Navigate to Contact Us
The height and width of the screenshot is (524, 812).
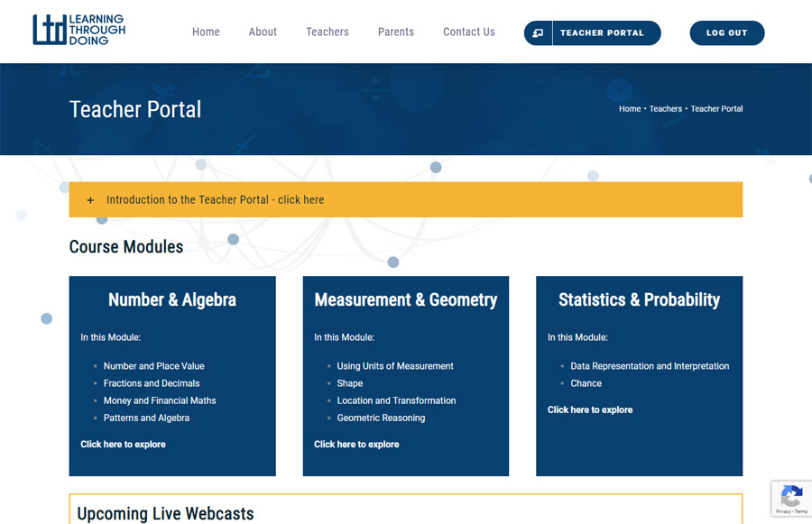click(468, 32)
